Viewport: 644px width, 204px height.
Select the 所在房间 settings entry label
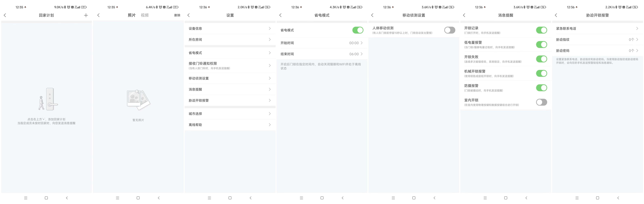coord(195,40)
